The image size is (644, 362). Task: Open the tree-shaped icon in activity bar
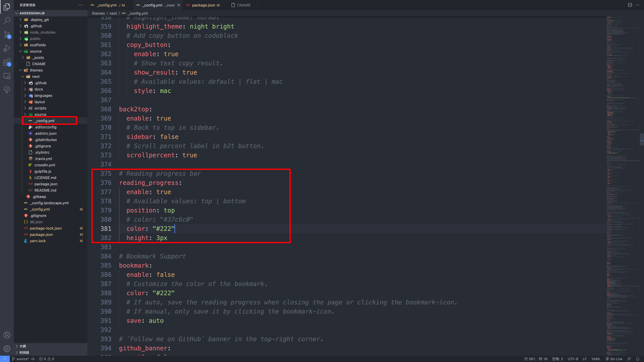[x=7, y=90]
